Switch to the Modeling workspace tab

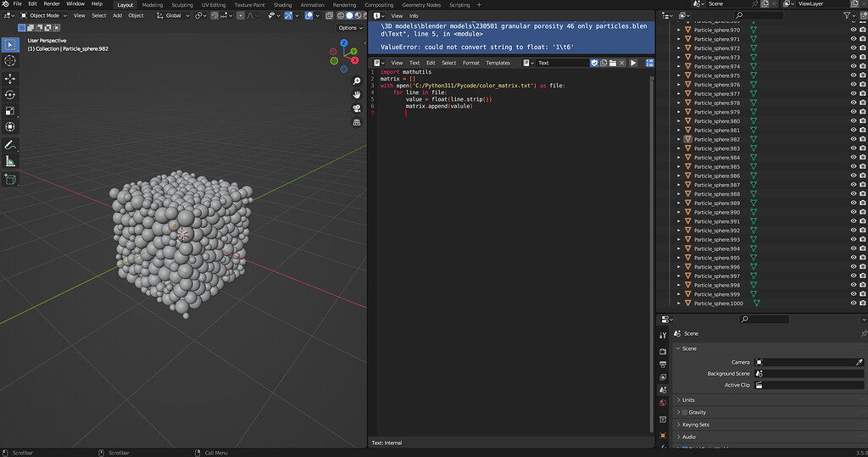click(x=153, y=5)
